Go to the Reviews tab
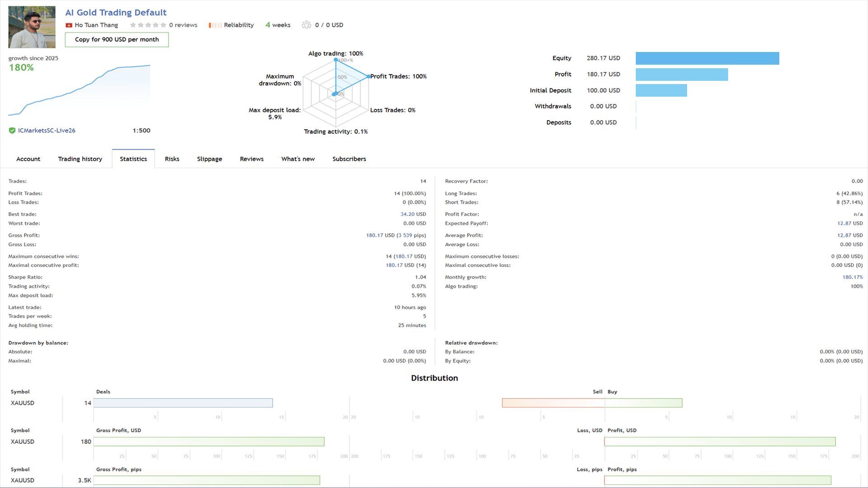Viewport: 868px width, 488px height. (x=251, y=159)
